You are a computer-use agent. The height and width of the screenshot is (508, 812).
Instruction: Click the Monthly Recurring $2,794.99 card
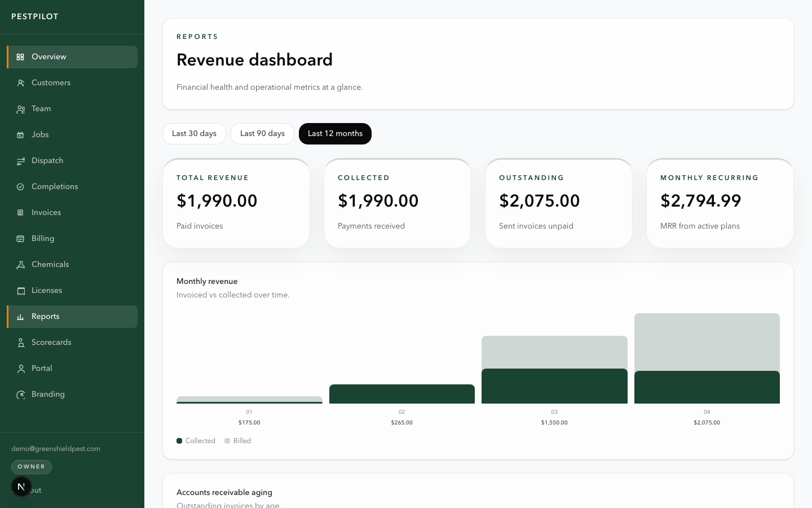[720, 203]
